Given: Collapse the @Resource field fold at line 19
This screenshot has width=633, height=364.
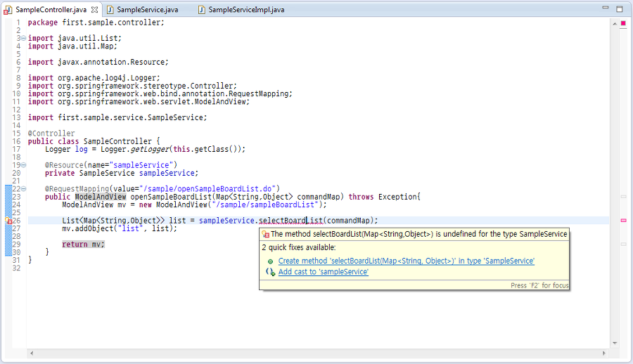Looking at the screenshot, I should coord(23,165).
